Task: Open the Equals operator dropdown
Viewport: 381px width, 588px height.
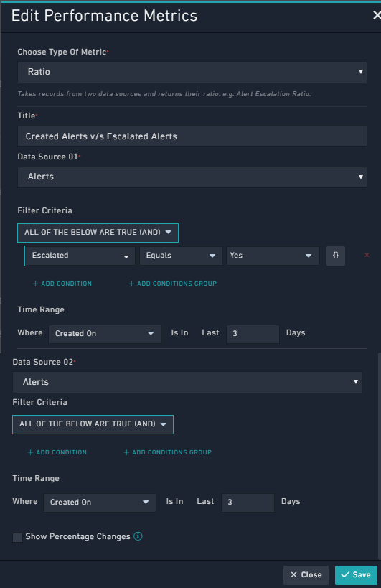Action: click(x=181, y=256)
